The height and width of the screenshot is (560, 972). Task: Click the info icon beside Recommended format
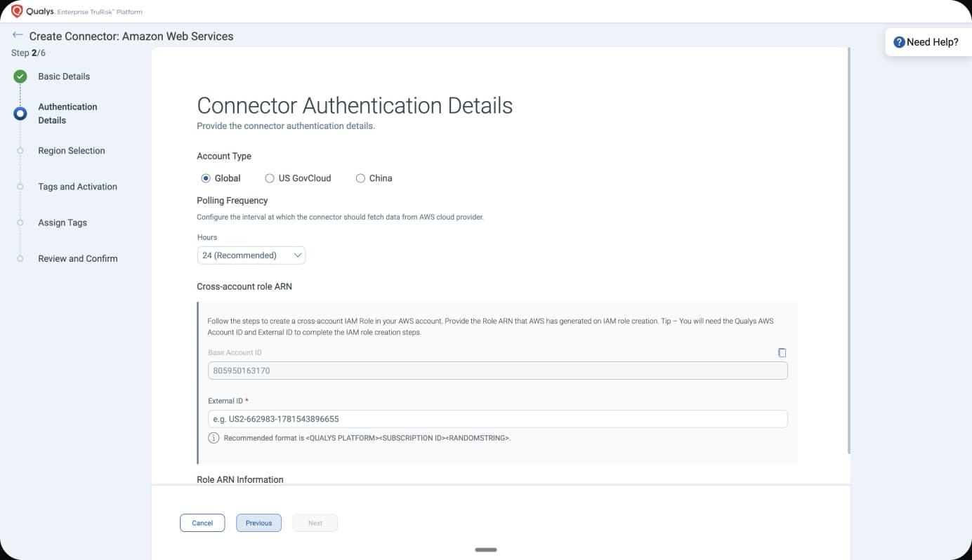coord(214,438)
